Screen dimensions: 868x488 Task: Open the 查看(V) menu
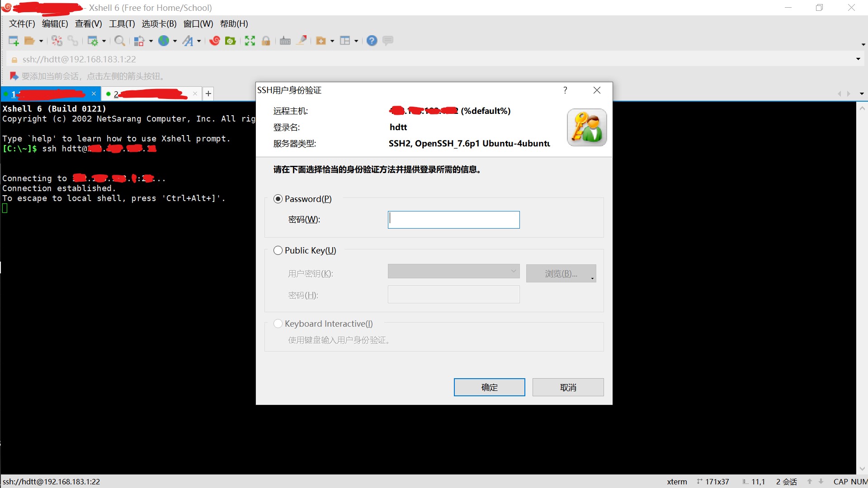point(88,24)
